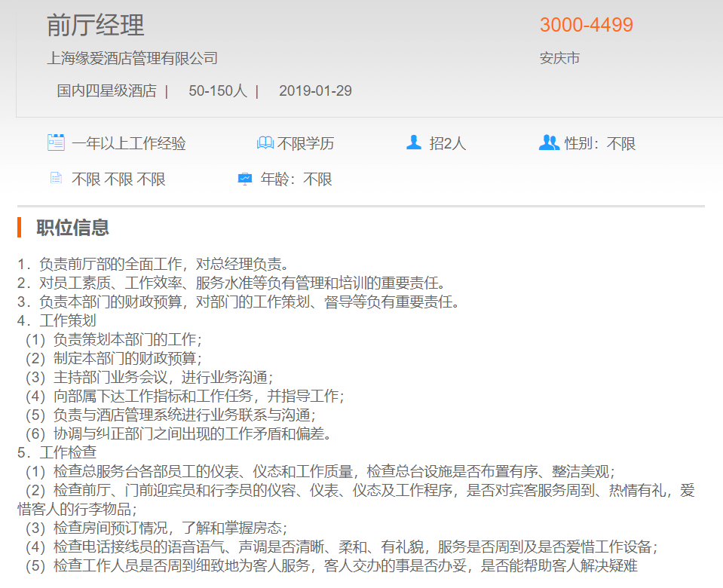Click the 50-150人 company size label

coord(217,91)
